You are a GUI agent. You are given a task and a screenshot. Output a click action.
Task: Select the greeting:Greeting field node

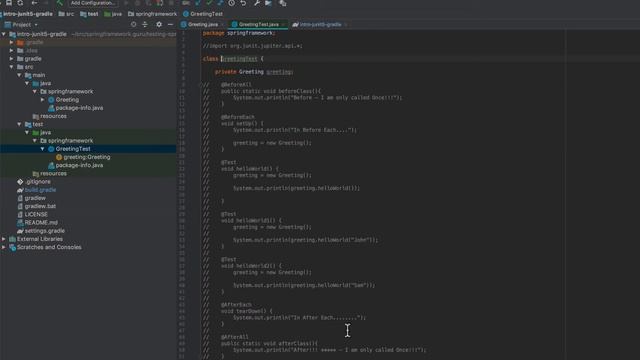point(87,157)
